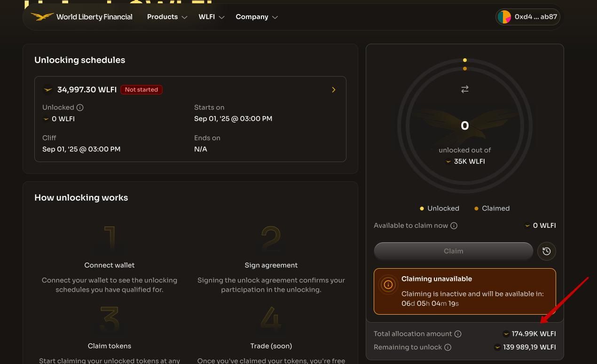The height and width of the screenshot is (364, 597).
Task: Click the Sign agreement step title
Action: click(271, 265)
